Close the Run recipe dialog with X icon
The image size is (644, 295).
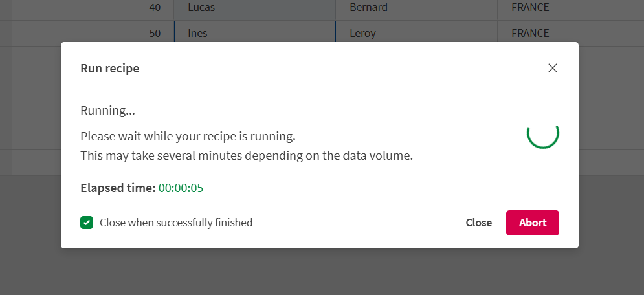pos(552,68)
